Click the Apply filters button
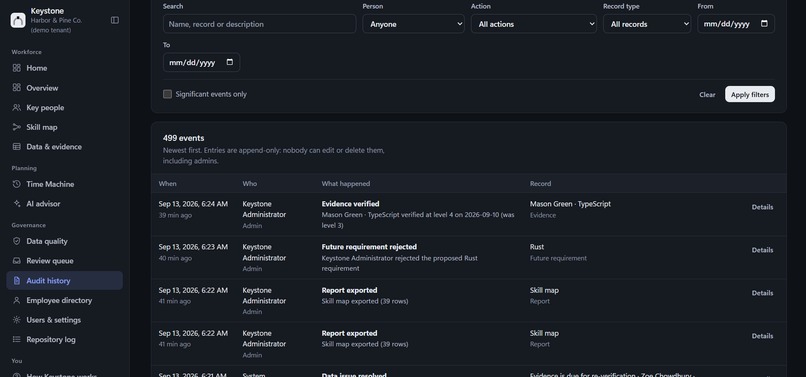The image size is (806, 377). (749, 94)
